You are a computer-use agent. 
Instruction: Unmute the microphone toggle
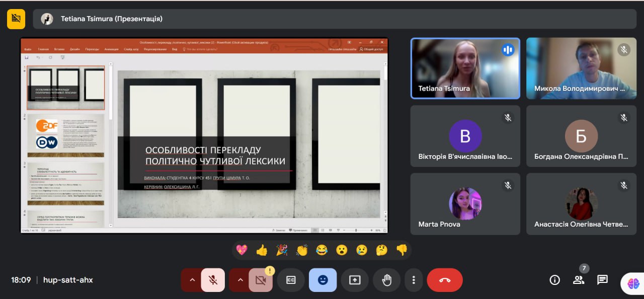213,280
